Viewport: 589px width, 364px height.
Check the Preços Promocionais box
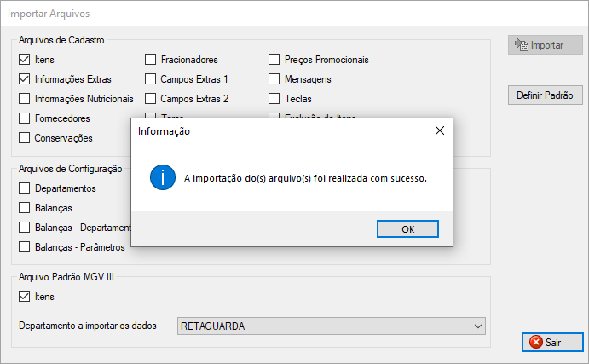pyautogui.click(x=274, y=60)
